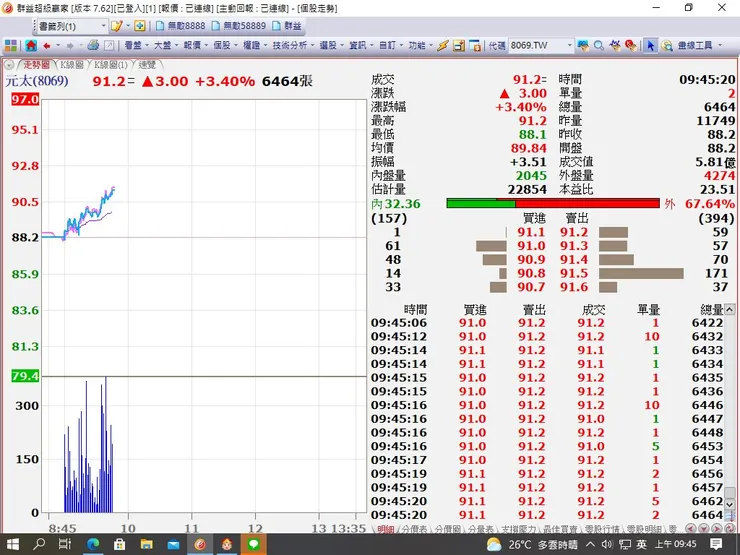740x555 pixels.
Task: Click the blue chart hand icon after stock code
Action: point(583,45)
